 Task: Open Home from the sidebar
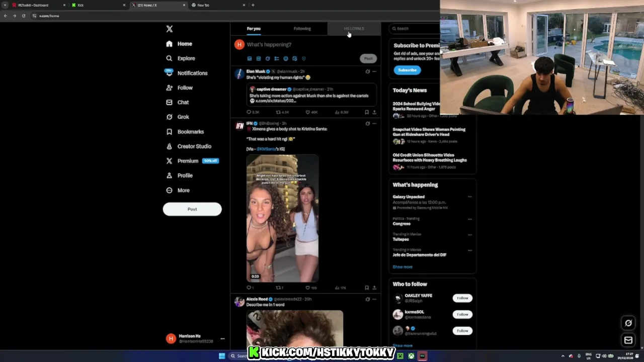tap(179, 44)
